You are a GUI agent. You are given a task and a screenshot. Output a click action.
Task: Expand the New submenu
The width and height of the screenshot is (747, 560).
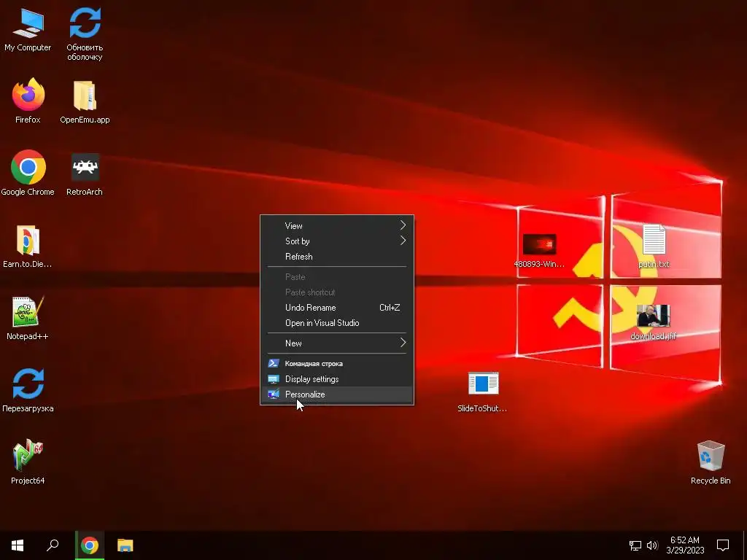pos(337,343)
